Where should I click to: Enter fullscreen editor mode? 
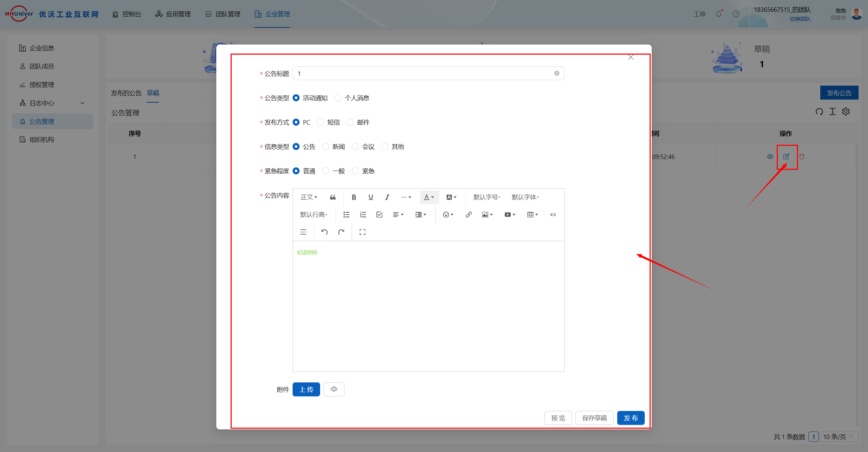point(362,232)
